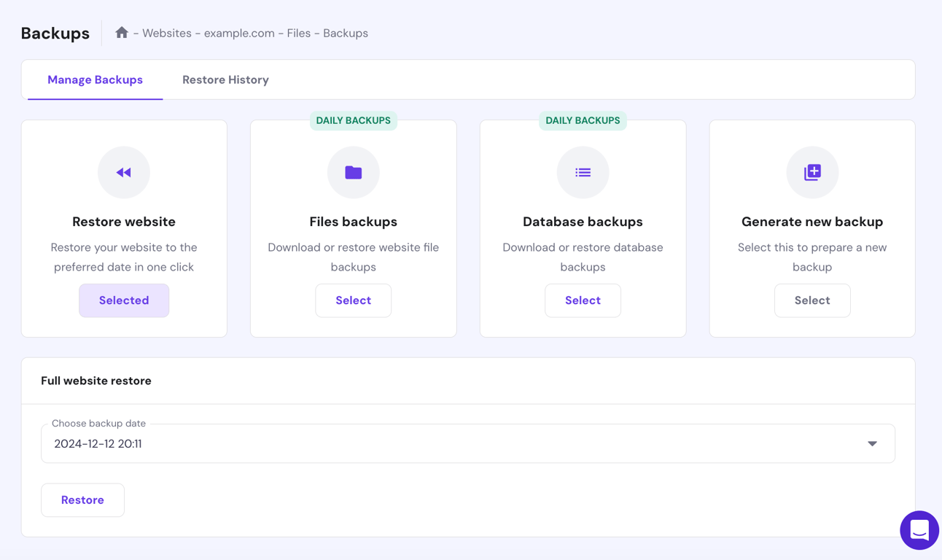Click the Restore button
Image resolution: width=942 pixels, height=560 pixels.
point(82,499)
